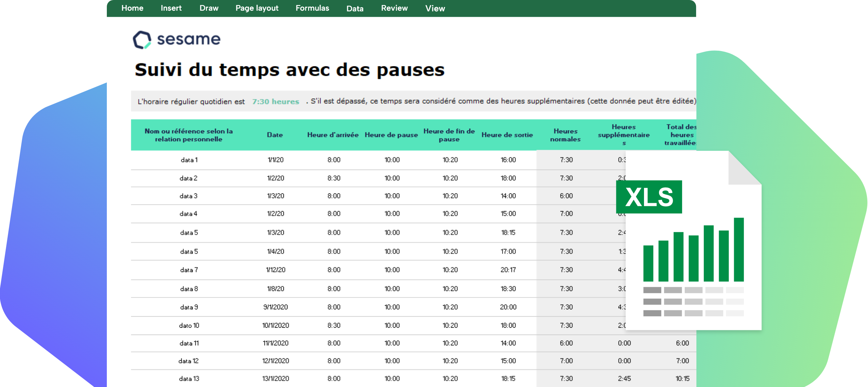This screenshot has width=868, height=387.
Task: Select the date cell '10/1/2020'
Action: (275, 325)
